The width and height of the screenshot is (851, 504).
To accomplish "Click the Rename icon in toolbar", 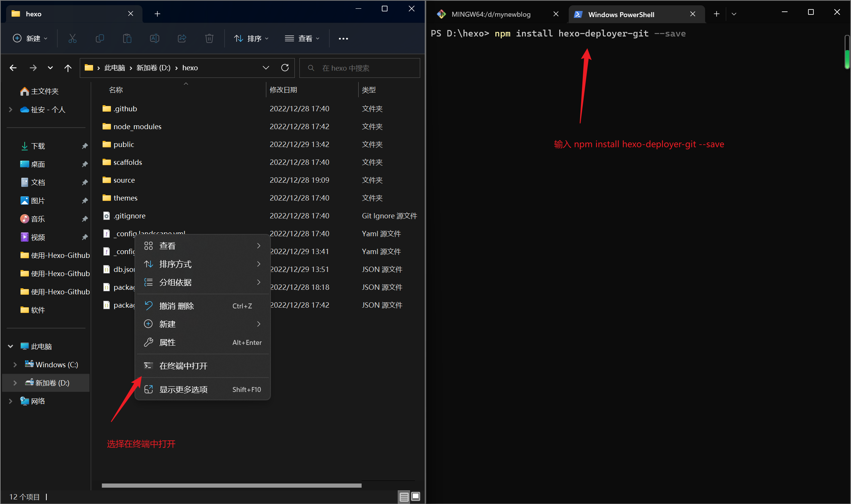I will (x=155, y=38).
